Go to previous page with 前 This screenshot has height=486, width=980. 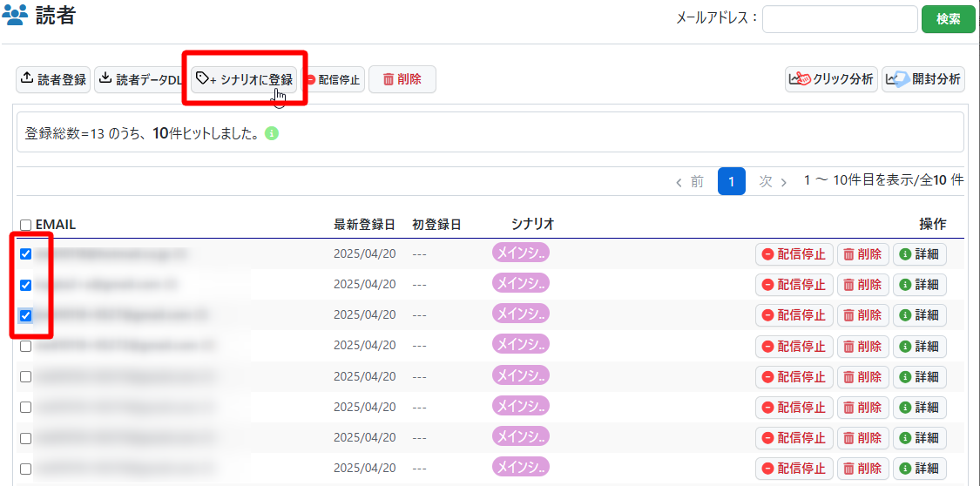pyautogui.click(x=690, y=181)
